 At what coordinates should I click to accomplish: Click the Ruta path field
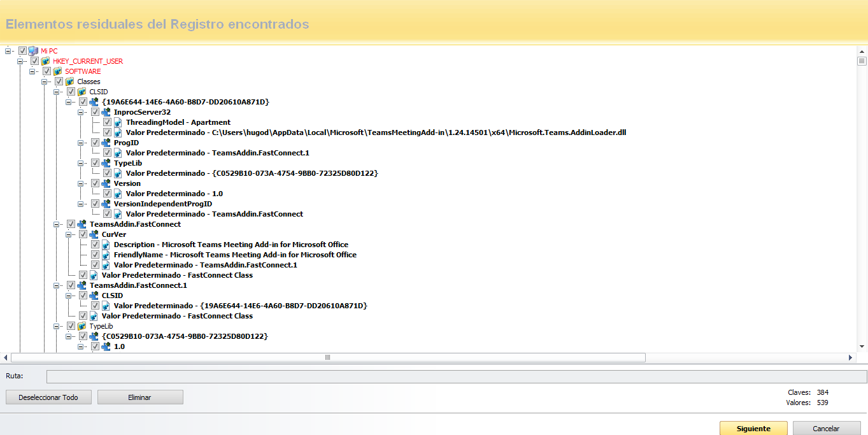pyautogui.click(x=456, y=376)
